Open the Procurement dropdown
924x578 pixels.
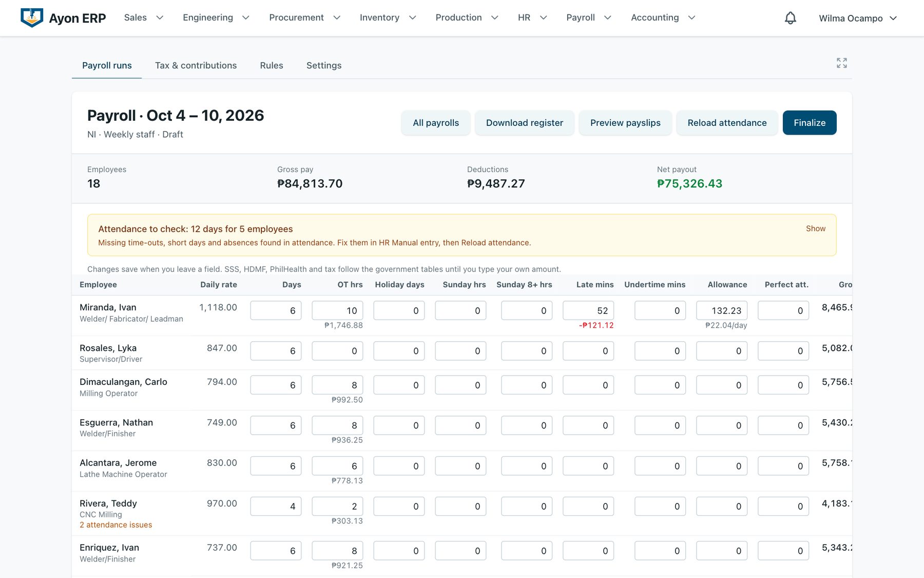[x=305, y=17]
